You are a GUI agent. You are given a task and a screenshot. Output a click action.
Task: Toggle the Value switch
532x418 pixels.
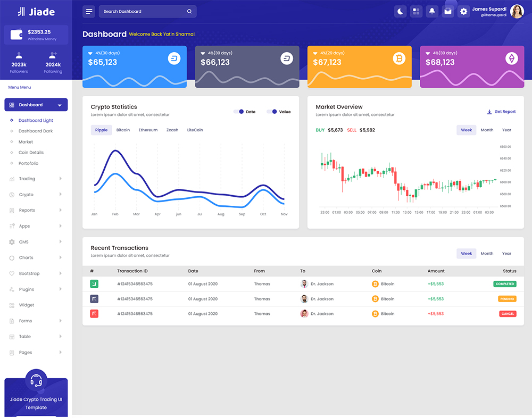pyautogui.click(x=272, y=112)
